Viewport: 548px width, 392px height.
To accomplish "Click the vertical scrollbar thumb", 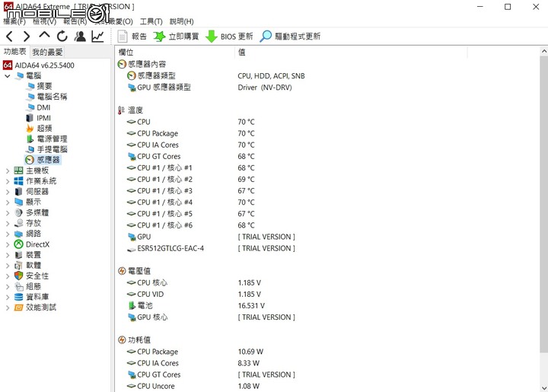I will 543,205.
